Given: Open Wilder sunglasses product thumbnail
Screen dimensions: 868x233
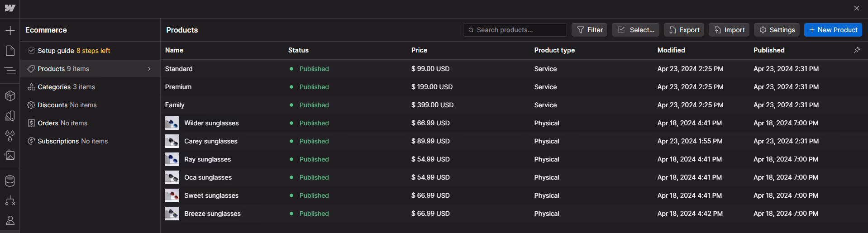Looking at the screenshot, I should click(x=172, y=123).
